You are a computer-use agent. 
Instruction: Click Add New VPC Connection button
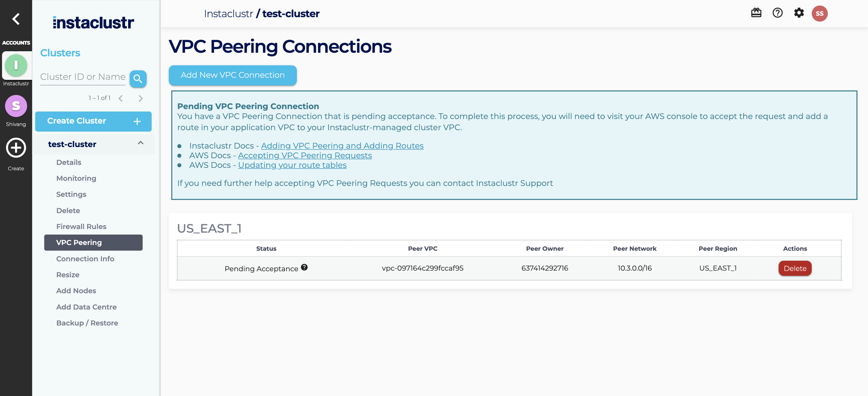point(232,75)
